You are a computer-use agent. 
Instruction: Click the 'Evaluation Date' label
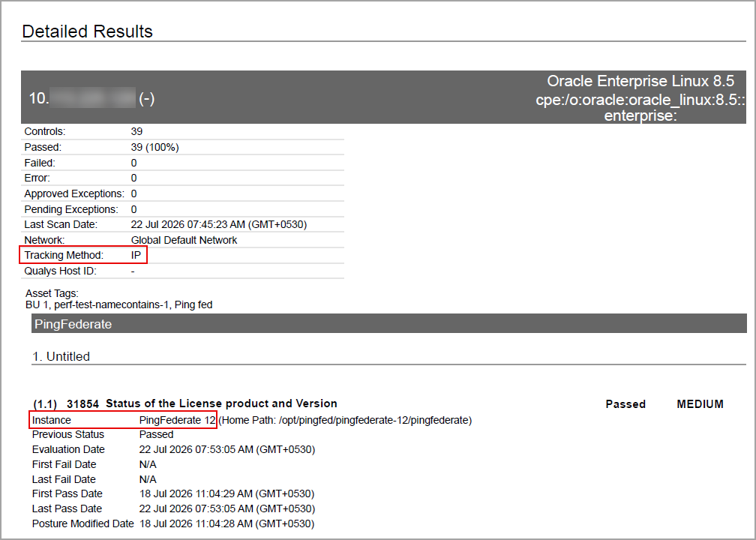[x=68, y=449]
